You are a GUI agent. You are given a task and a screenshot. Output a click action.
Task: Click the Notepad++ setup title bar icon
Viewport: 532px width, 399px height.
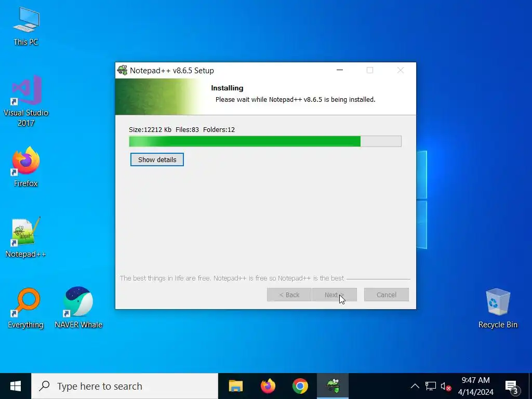pyautogui.click(x=122, y=70)
